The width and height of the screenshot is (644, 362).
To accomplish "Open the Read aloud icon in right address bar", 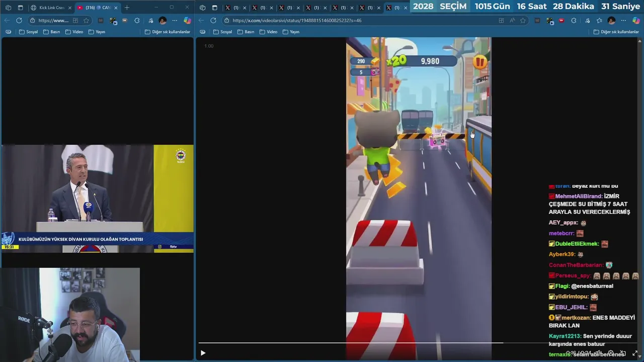I will coord(512,21).
